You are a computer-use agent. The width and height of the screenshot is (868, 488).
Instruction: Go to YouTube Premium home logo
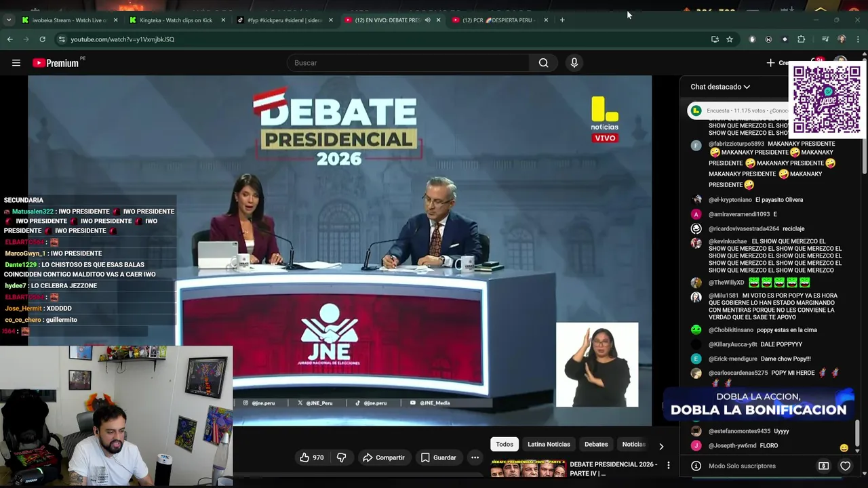[56, 63]
